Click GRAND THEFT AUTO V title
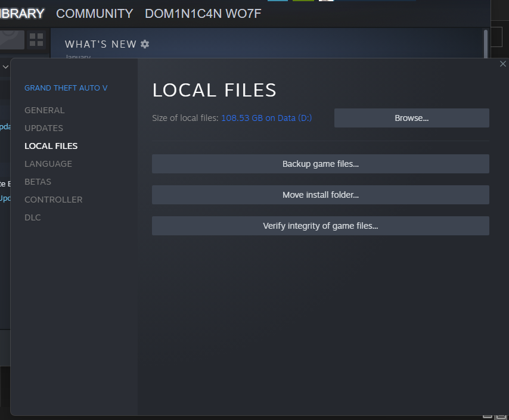This screenshot has height=420, width=509. 66,88
